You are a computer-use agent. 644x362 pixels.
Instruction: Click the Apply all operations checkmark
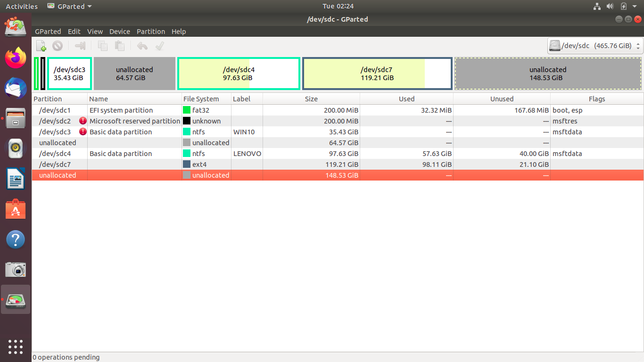pos(159,46)
